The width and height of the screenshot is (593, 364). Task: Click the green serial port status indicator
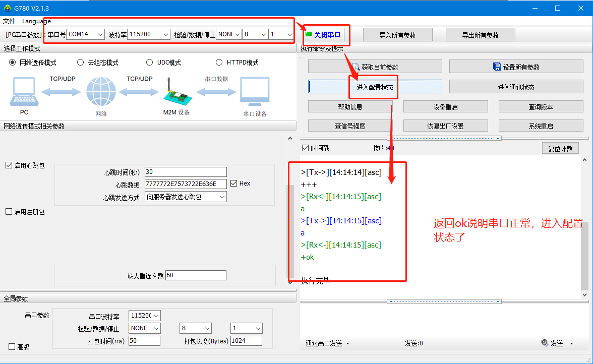tap(309, 35)
